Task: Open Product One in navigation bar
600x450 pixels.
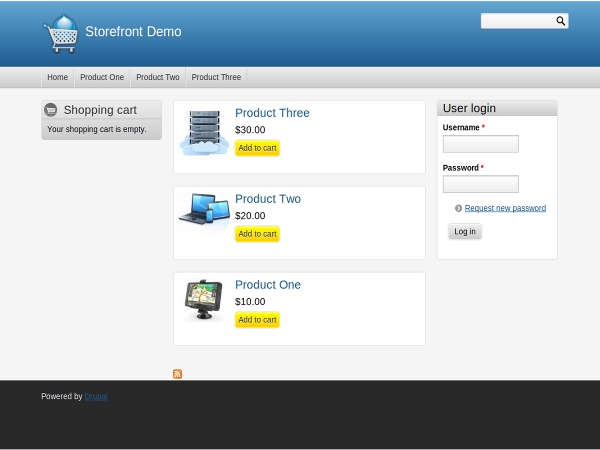Action: [102, 77]
